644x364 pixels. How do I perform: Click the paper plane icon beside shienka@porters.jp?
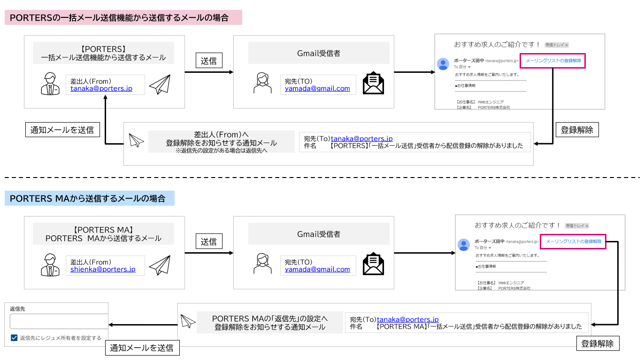160,265
